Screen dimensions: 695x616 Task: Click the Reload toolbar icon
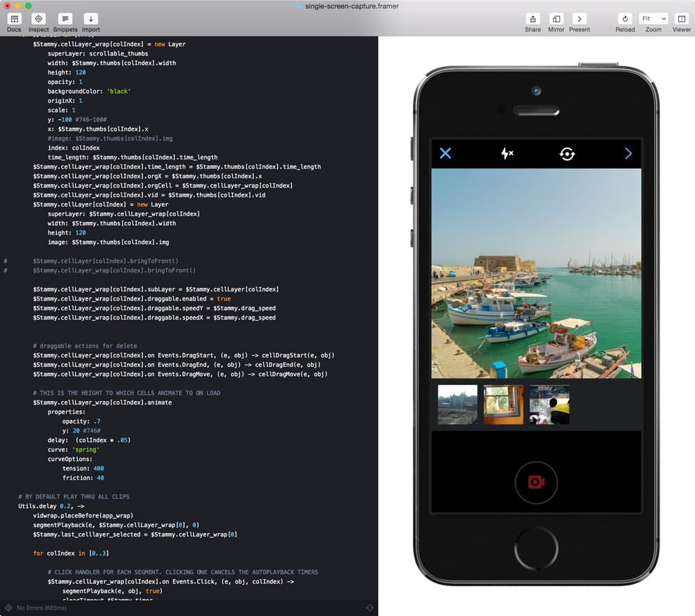[x=625, y=19]
